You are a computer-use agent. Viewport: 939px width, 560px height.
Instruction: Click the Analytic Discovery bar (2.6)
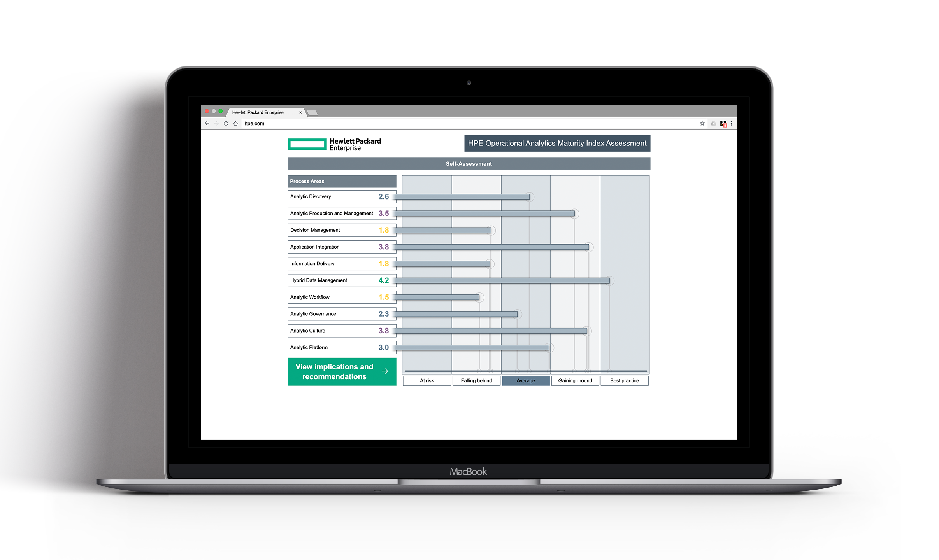(x=467, y=196)
